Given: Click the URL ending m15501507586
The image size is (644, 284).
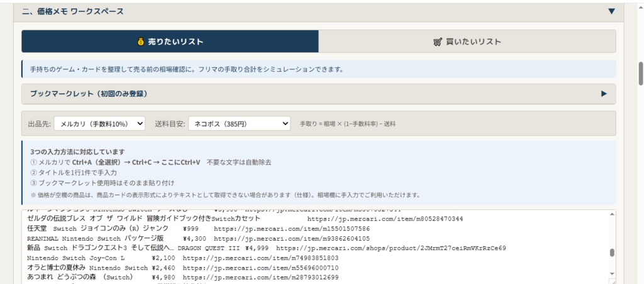Looking at the screenshot, I should pos(292,229).
